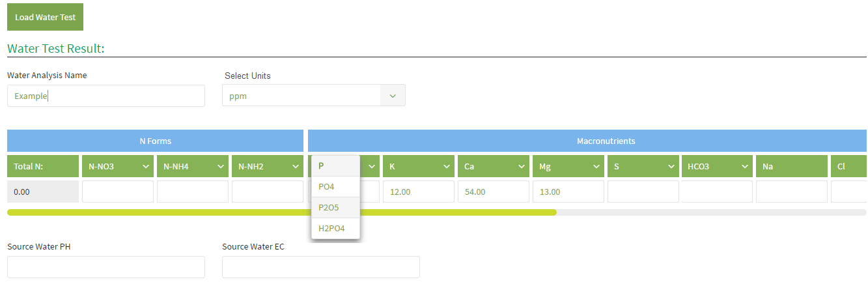Image resolution: width=868 pixels, height=286 pixels.
Task: Click the Ca value field showing 54.00
Action: (x=494, y=192)
